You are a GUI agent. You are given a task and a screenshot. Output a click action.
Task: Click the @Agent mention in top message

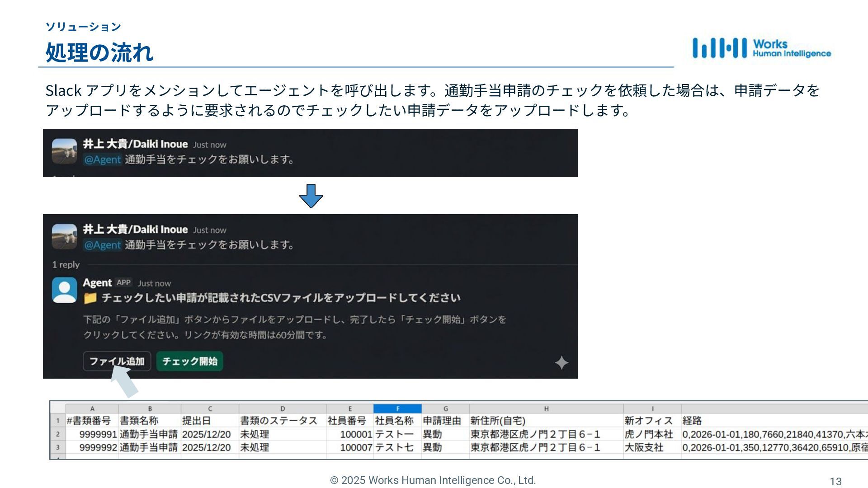103,160
